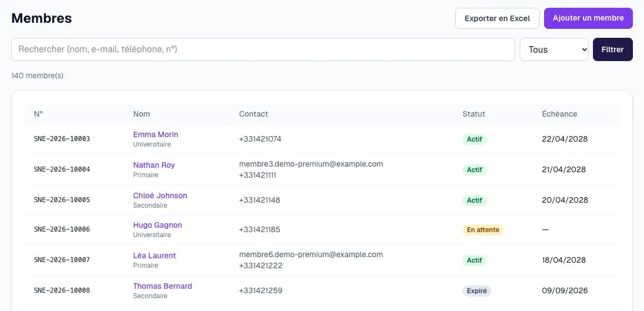
Task: Click Universitaire label under Hugo Gagnon
Action: 152,235
